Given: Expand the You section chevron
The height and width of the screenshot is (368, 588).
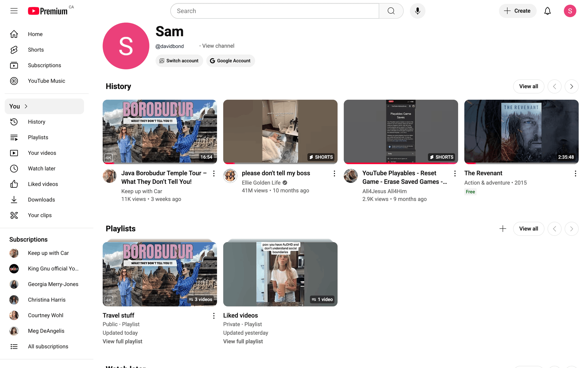Looking at the screenshot, I should click(x=26, y=106).
